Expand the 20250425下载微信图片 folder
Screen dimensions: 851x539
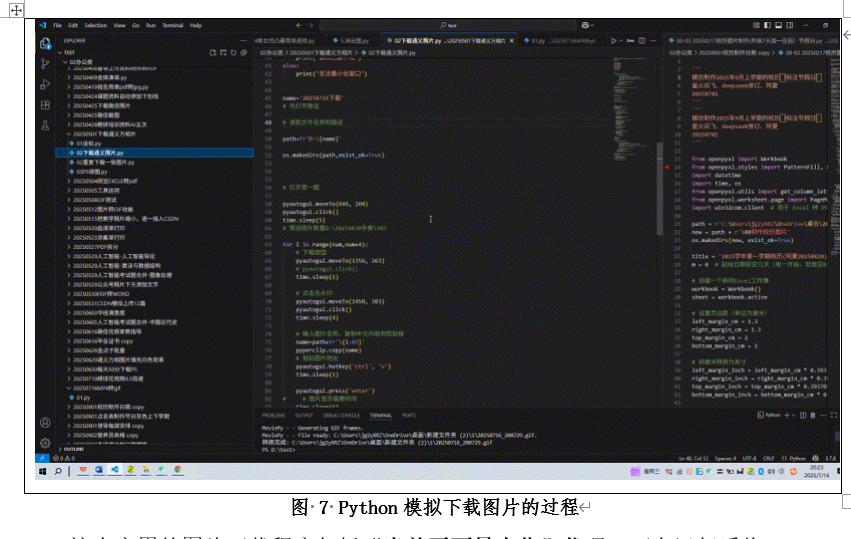tap(101, 106)
